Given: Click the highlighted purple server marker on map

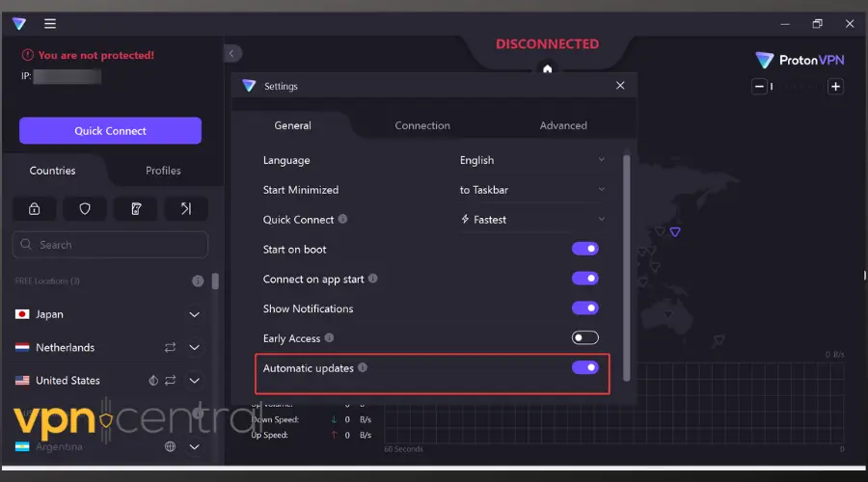Looking at the screenshot, I should click(x=675, y=232).
